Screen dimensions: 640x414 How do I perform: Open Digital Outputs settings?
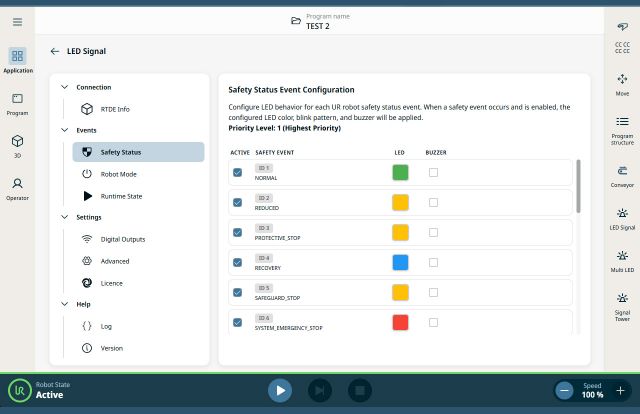122,239
